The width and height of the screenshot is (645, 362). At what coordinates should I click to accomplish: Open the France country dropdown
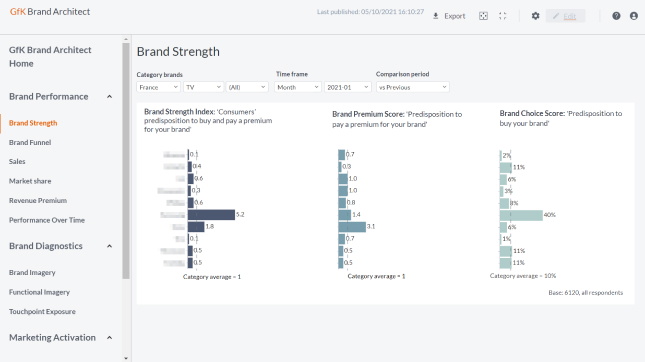click(x=158, y=87)
